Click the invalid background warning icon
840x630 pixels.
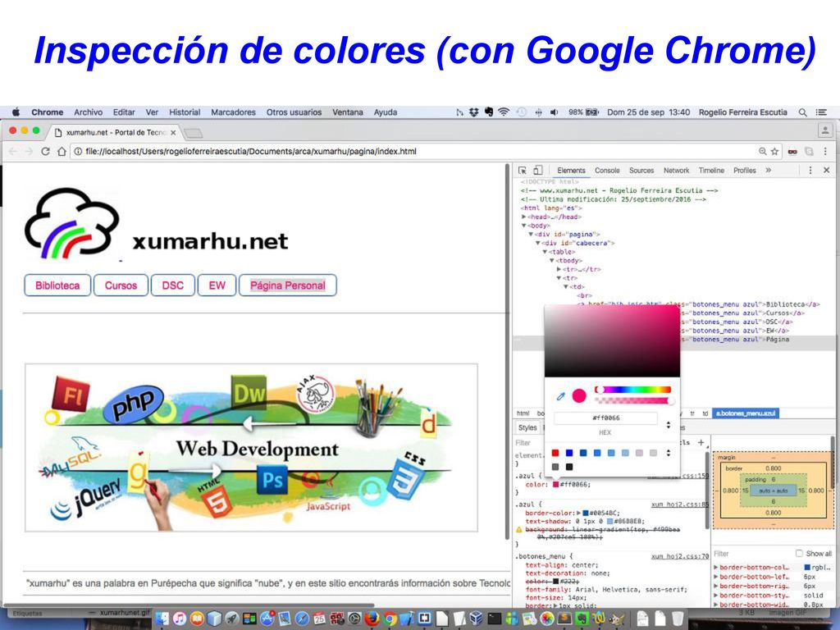(518, 529)
